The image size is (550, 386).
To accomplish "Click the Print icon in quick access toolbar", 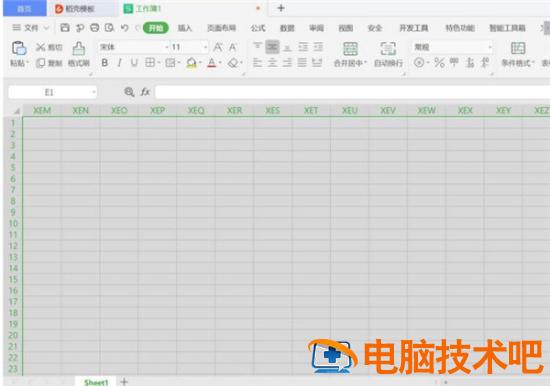I will click(94, 28).
